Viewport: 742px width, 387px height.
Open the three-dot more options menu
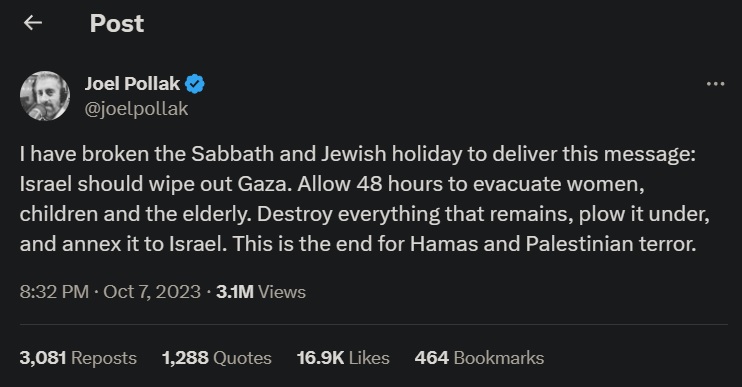[x=715, y=84]
